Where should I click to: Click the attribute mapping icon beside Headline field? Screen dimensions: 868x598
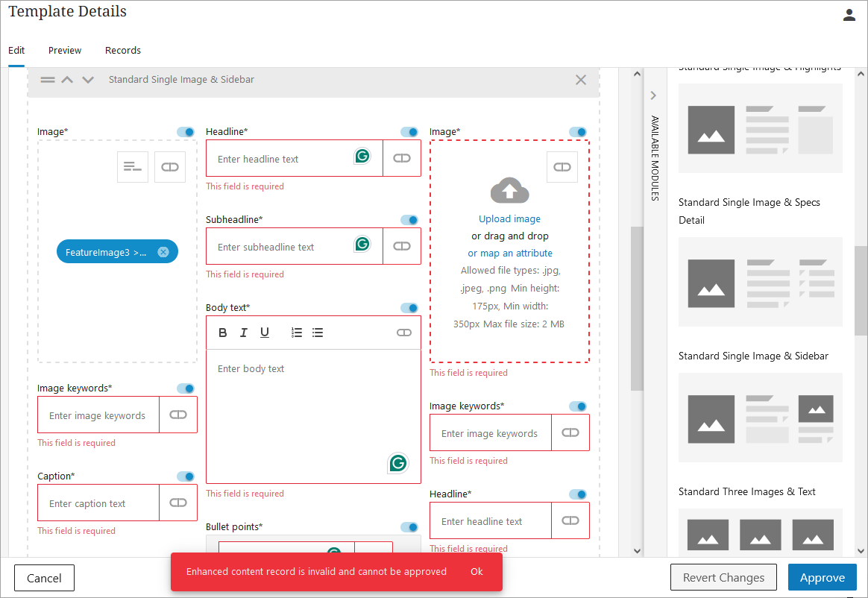[x=402, y=158]
